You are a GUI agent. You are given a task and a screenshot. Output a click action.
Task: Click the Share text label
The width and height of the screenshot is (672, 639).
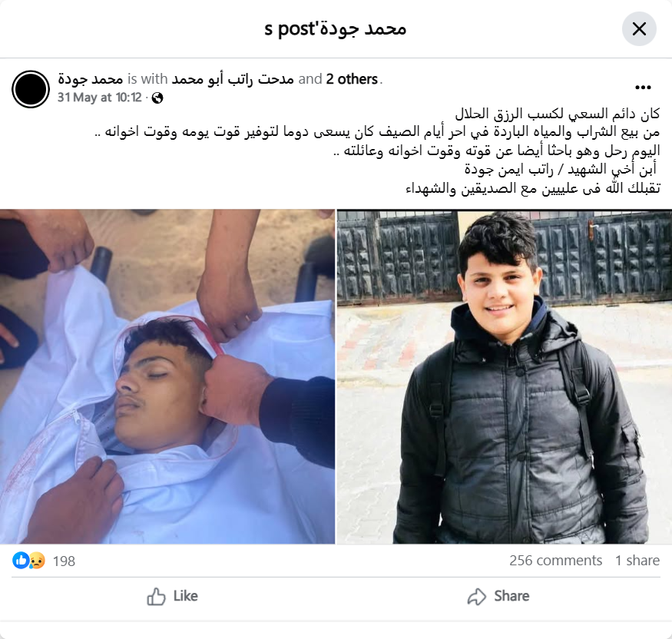[x=511, y=596]
